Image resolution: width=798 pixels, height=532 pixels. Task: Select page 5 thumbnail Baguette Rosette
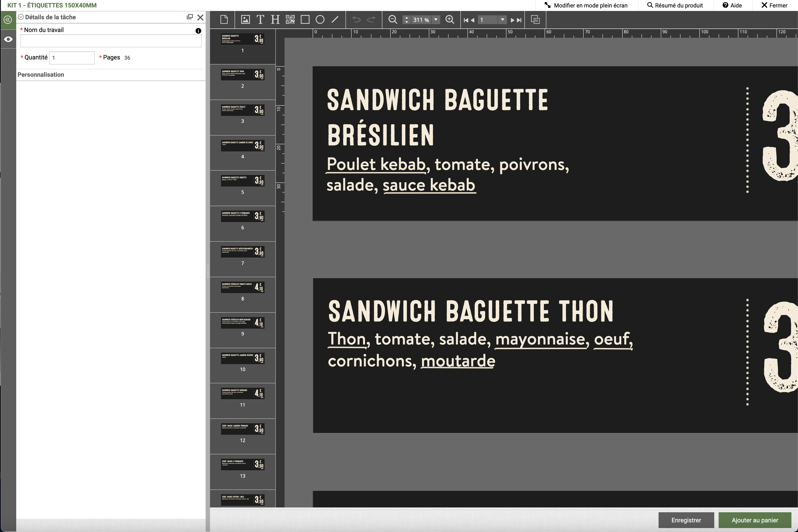[x=242, y=181]
